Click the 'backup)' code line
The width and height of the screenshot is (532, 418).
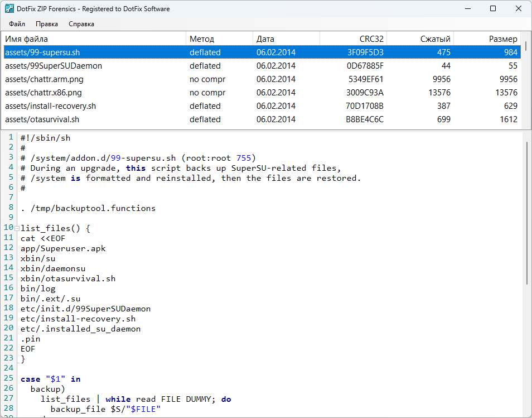48,389
